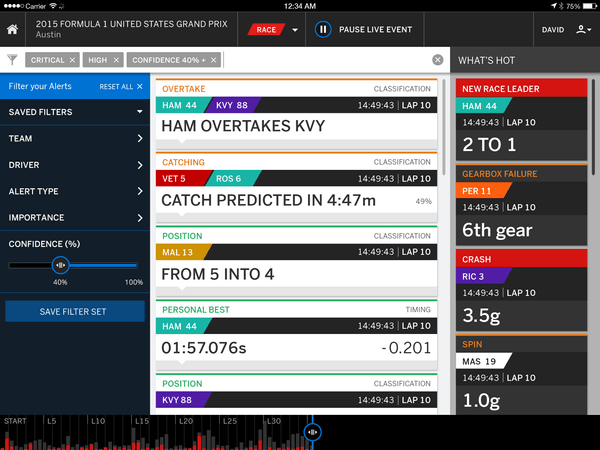Click the filter funnel icon

[x=12, y=60]
